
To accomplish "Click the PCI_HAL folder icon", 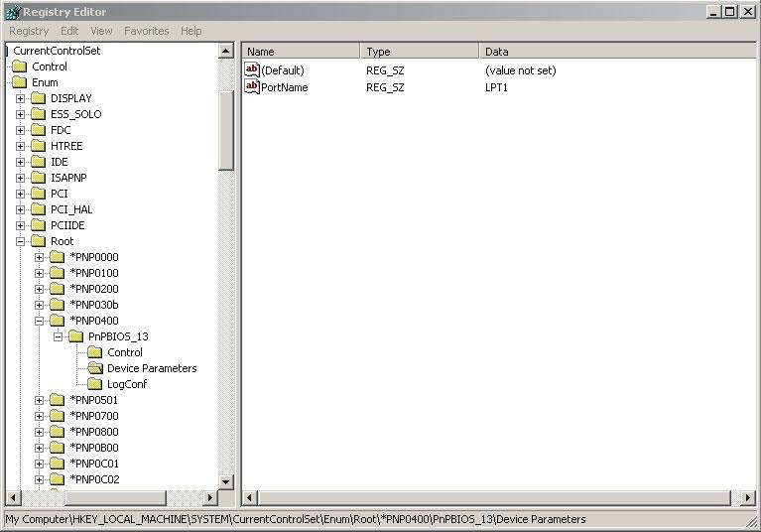I will 39,209.
